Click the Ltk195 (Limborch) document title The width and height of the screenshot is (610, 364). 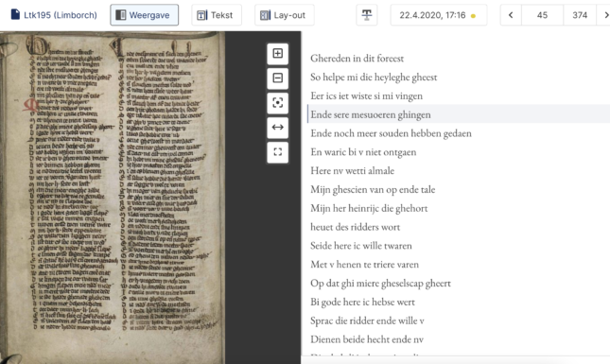[61, 15]
